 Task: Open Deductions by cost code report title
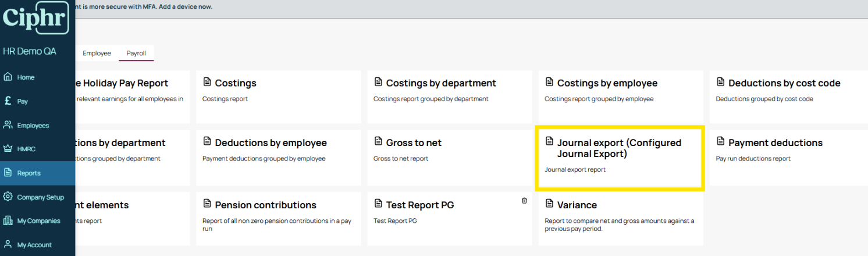tap(784, 83)
